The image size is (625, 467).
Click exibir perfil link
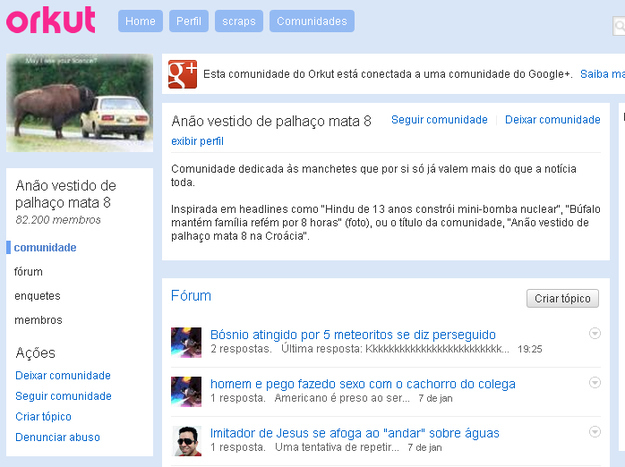click(x=197, y=141)
